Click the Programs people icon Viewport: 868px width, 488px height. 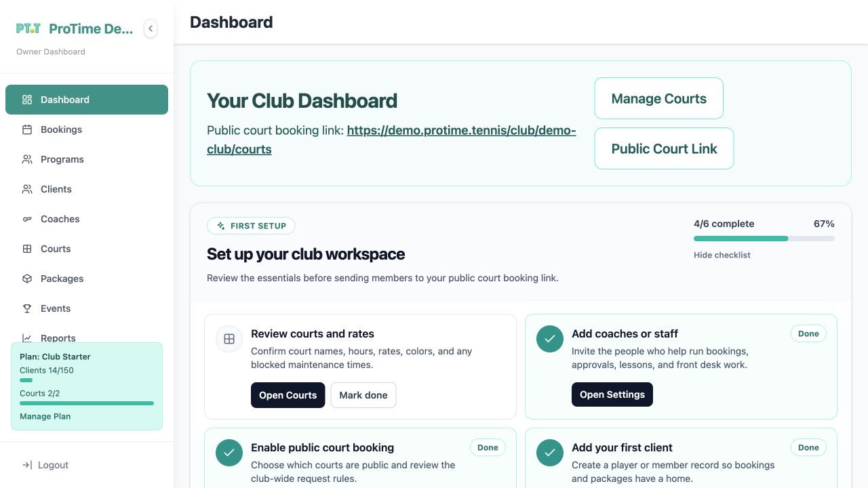click(x=27, y=159)
